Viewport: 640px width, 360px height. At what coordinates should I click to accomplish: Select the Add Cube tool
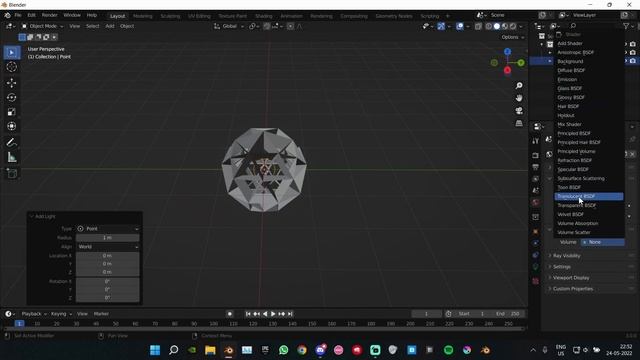coord(11,173)
